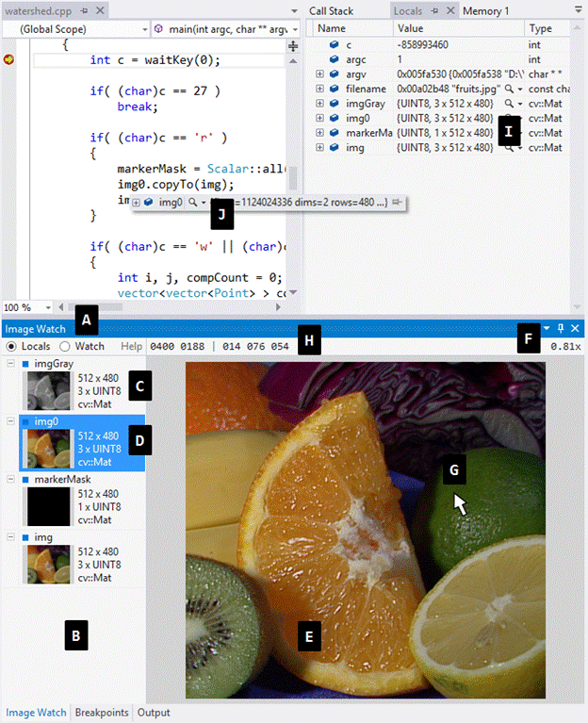Click the split editor handle icon
The height and width of the screenshot is (723, 588).
pos(293,45)
